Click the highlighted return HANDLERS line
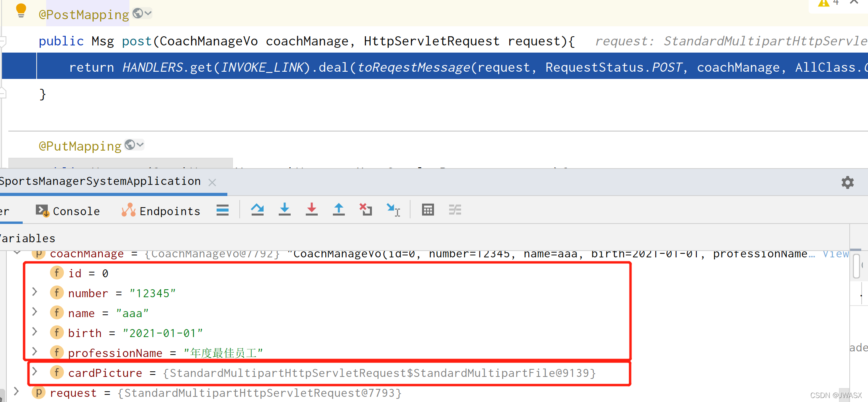The height and width of the screenshot is (402, 868). click(435, 66)
